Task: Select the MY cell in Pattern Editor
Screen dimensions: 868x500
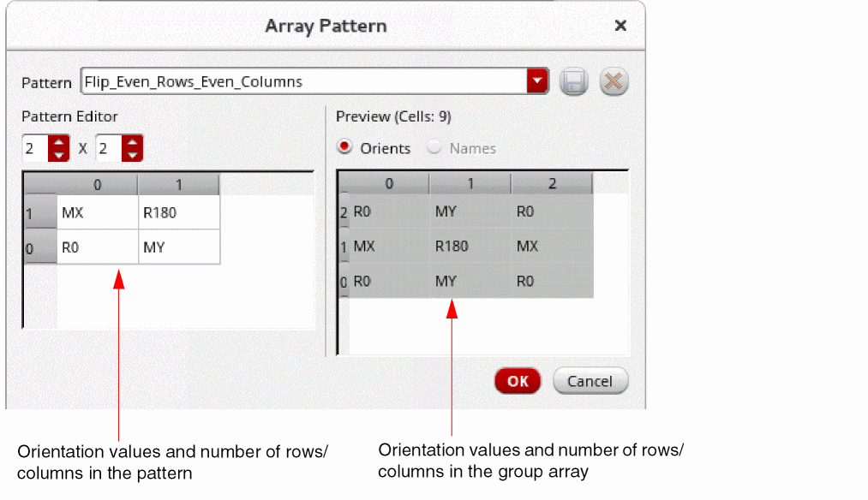Action: [178, 247]
